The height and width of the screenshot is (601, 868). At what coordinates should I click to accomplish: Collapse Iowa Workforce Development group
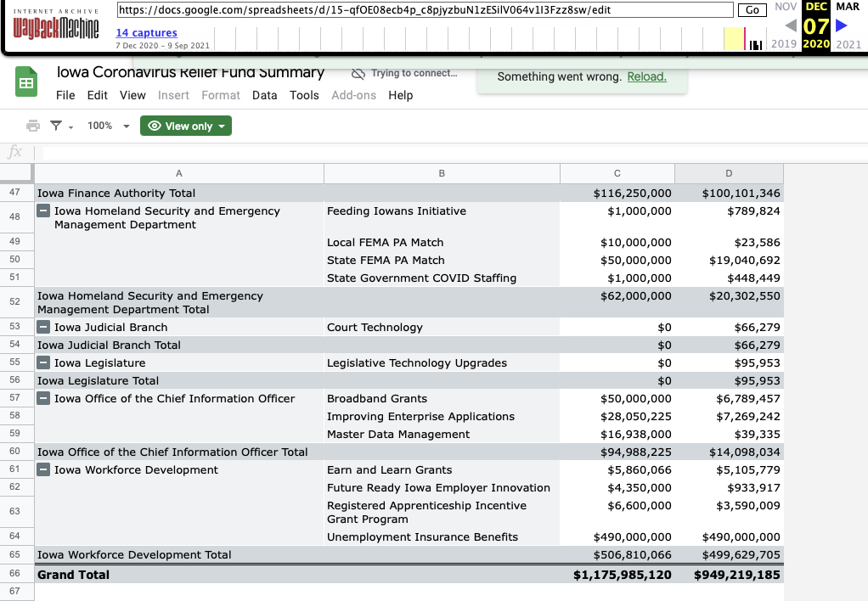(43, 469)
